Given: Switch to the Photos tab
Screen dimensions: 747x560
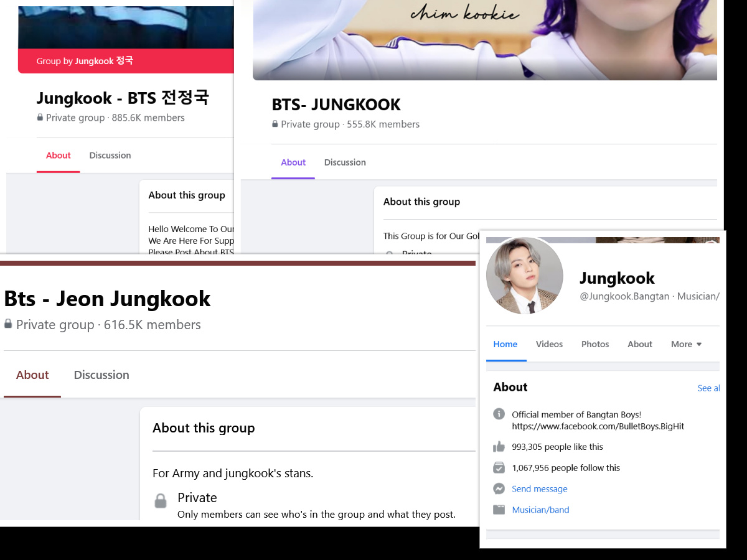Looking at the screenshot, I should (x=595, y=344).
